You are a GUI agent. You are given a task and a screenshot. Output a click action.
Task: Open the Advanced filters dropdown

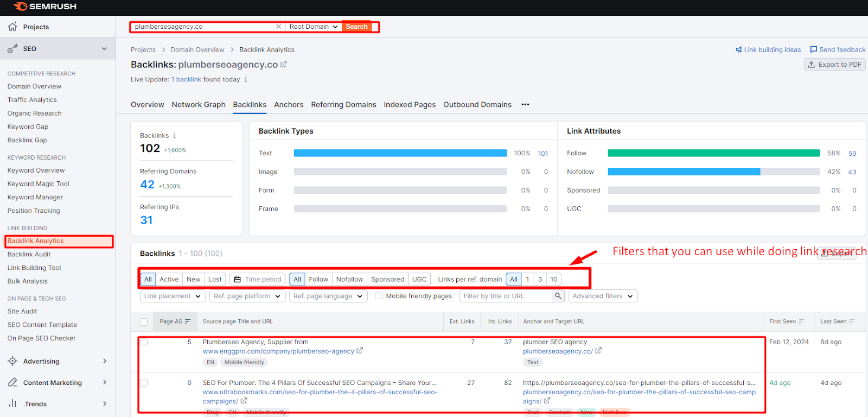[x=603, y=296]
